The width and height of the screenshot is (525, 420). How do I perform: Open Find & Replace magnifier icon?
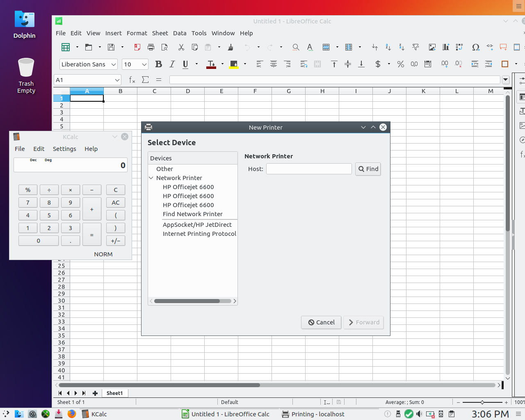(x=296, y=47)
